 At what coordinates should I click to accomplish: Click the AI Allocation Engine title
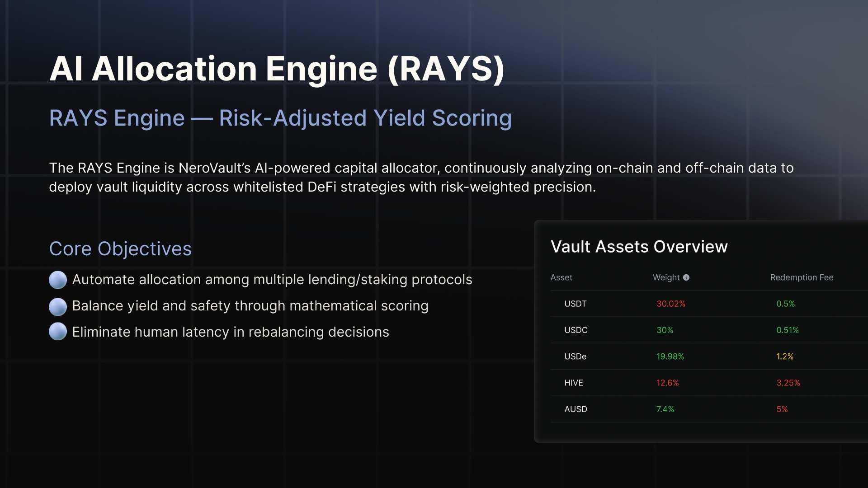click(278, 69)
